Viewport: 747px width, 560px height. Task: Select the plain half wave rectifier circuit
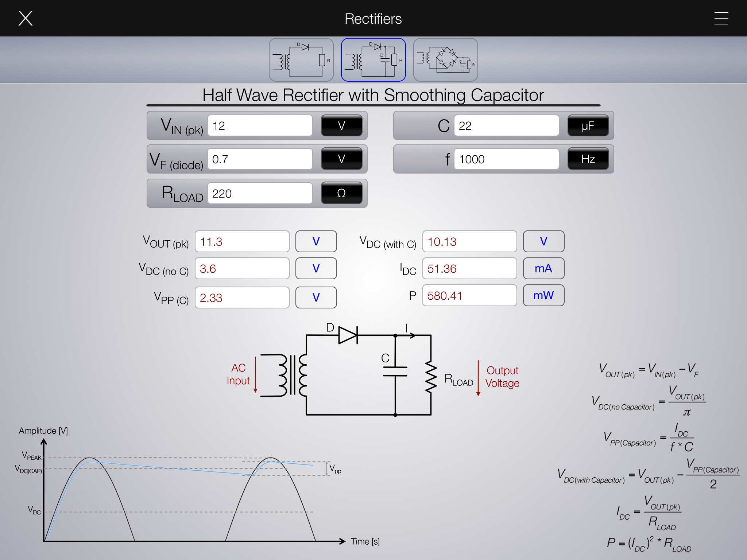tap(301, 60)
